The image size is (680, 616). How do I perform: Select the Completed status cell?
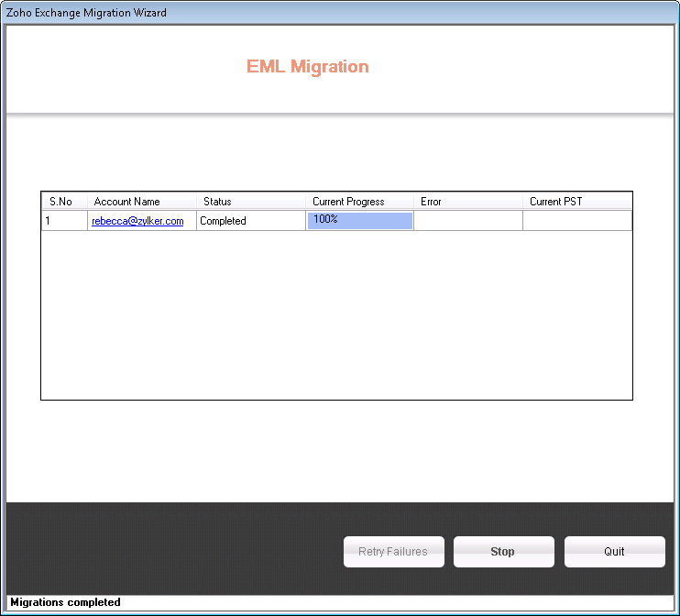tap(250, 221)
